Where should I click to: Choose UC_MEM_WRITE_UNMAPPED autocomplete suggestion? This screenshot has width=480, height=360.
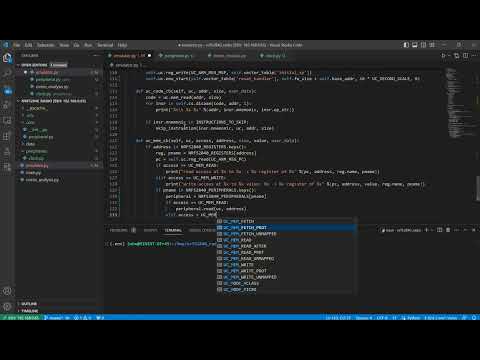tap(287, 277)
